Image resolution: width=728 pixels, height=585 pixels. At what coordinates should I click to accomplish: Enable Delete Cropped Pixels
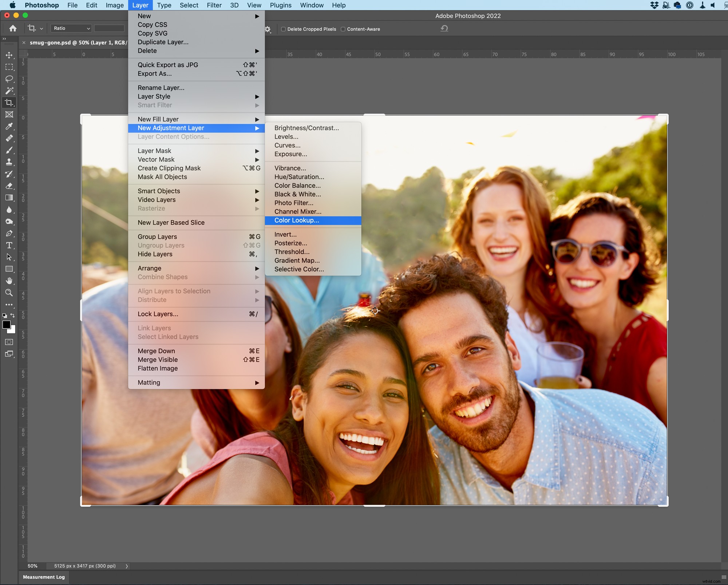coord(284,29)
